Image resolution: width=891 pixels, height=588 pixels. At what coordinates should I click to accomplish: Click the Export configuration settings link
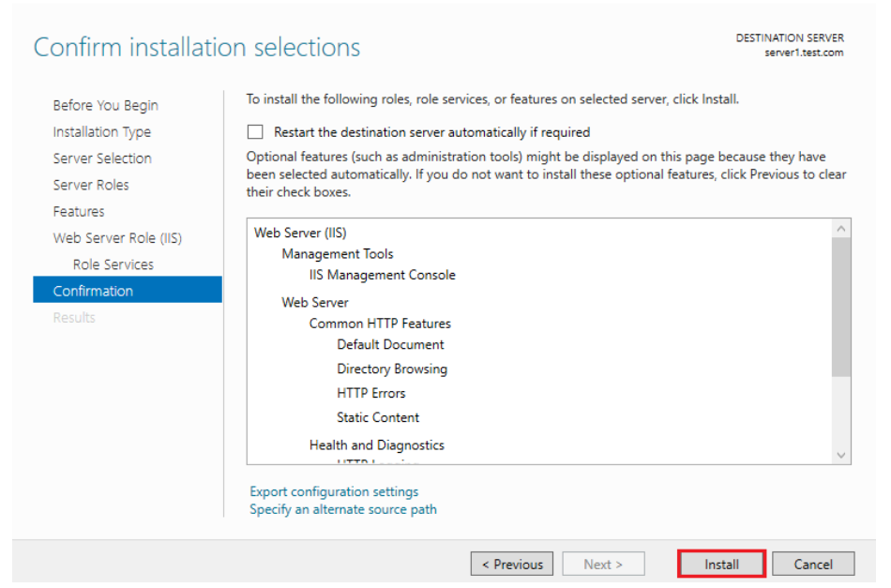tap(334, 491)
